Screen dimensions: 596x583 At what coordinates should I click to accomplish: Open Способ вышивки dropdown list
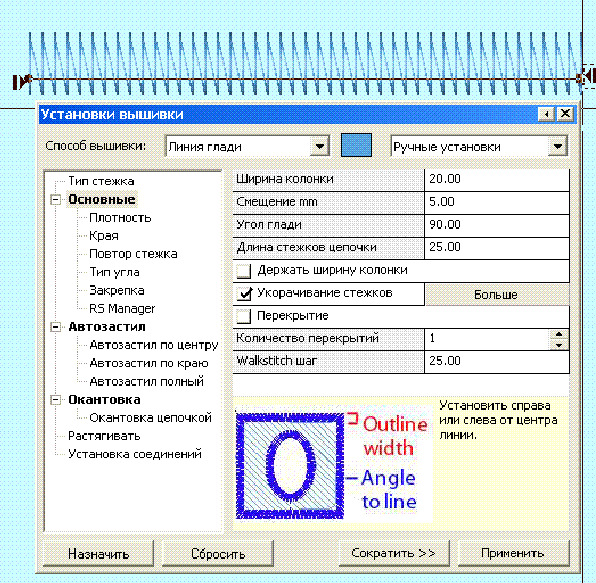320,146
